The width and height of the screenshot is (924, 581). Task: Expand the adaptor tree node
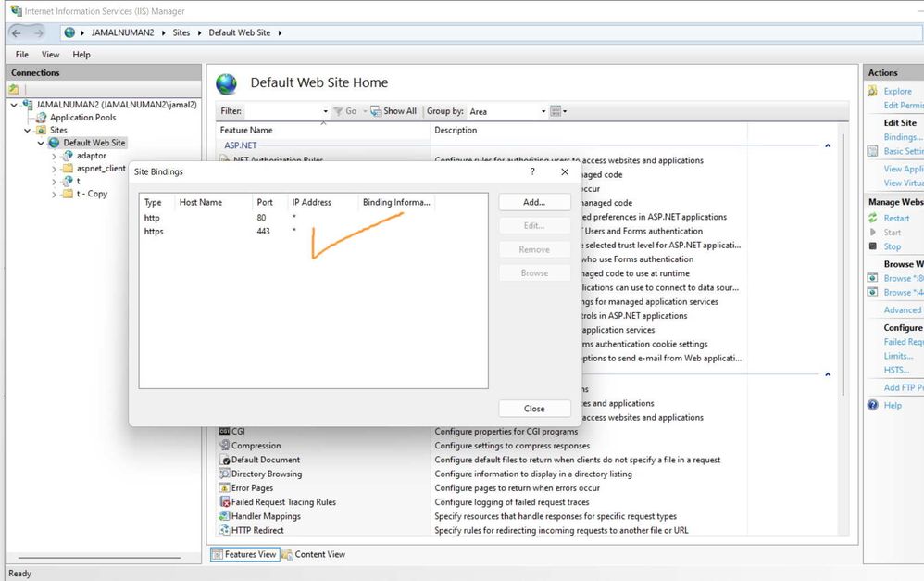(54, 156)
